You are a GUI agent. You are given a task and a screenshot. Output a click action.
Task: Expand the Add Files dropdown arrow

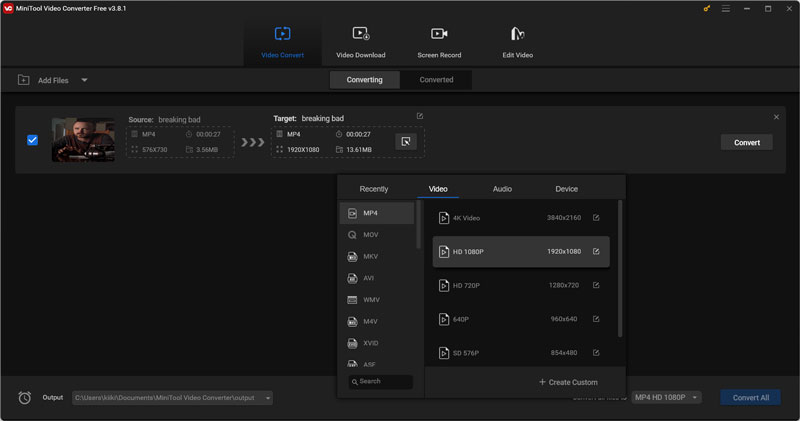tap(84, 80)
